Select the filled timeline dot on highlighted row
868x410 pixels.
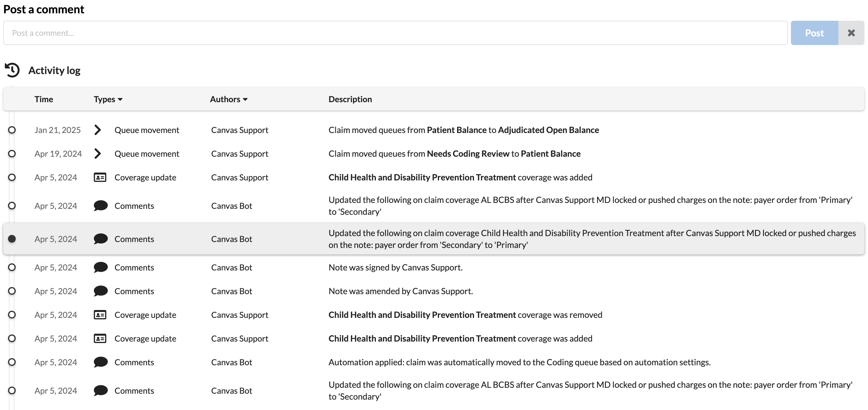(x=12, y=239)
